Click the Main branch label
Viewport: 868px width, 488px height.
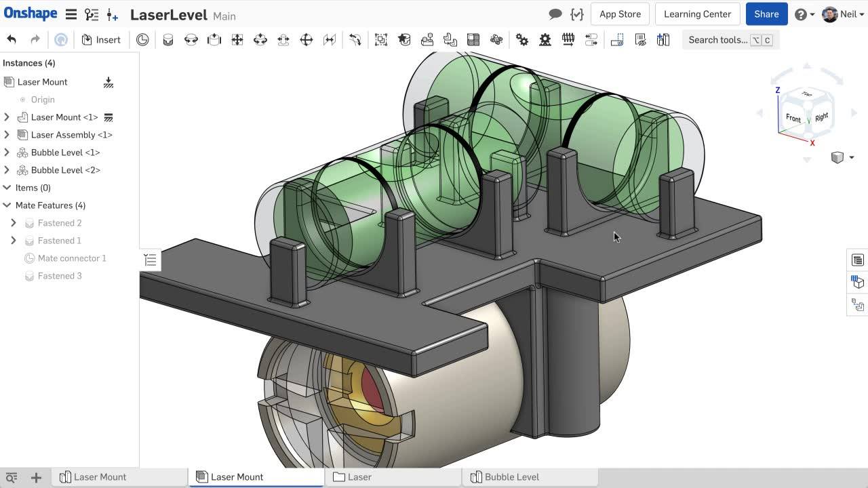coord(224,16)
